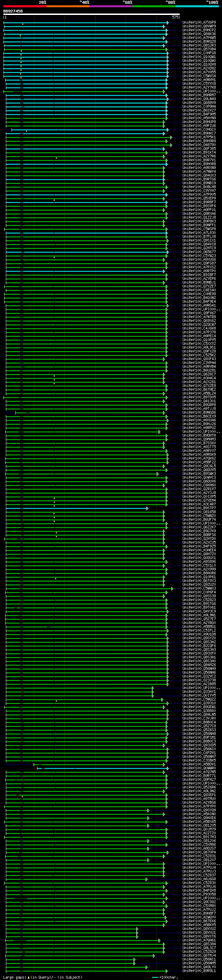Click hit label UniRef100_Q9C6L5
This screenshot has width=222, height=980.
[199, 466]
